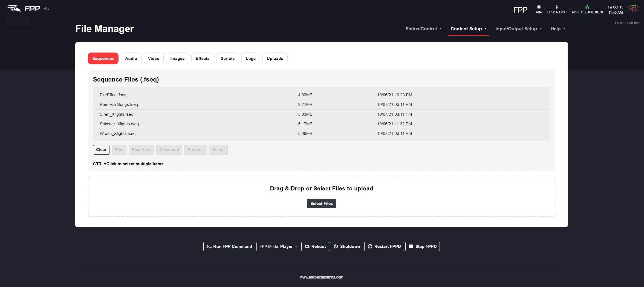
Task: Switch to the Scripts tab
Action: [x=227, y=59]
